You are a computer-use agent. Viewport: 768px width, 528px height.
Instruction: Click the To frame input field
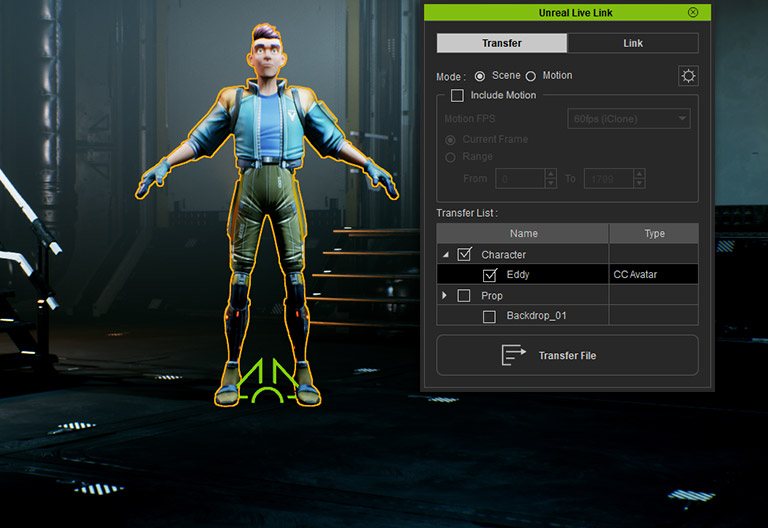point(608,179)
